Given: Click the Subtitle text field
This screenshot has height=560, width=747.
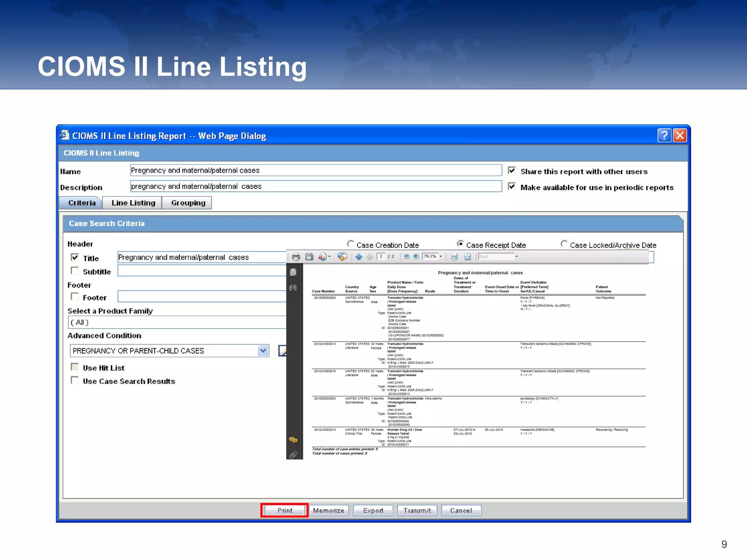Looking at the screenshot, I should [x=202, y=271].
